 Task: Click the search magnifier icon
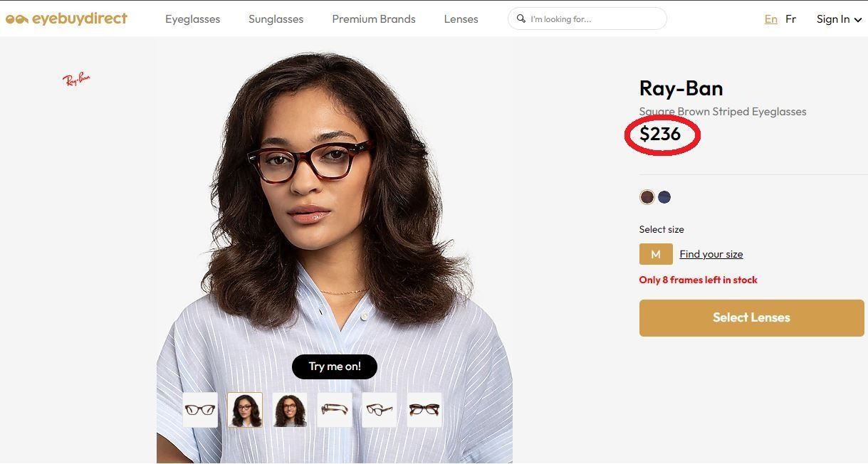coord(521,19)
